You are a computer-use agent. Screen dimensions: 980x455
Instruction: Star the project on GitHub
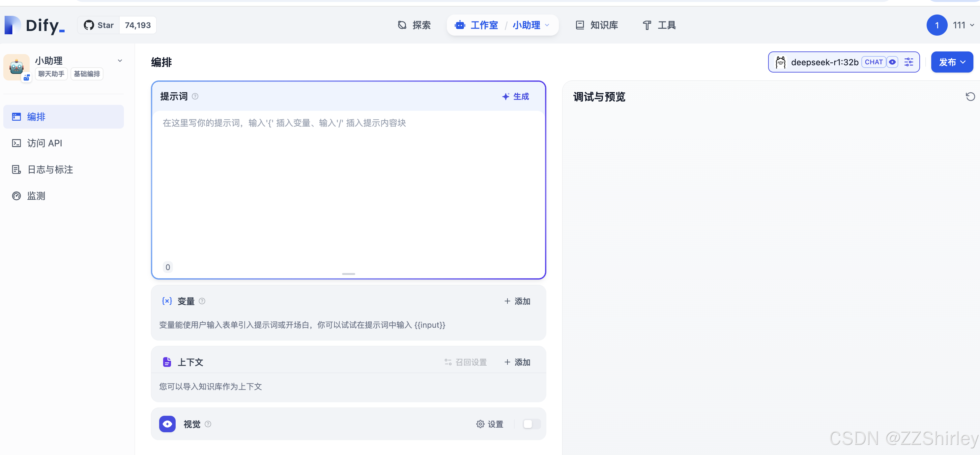click(98, 25)
